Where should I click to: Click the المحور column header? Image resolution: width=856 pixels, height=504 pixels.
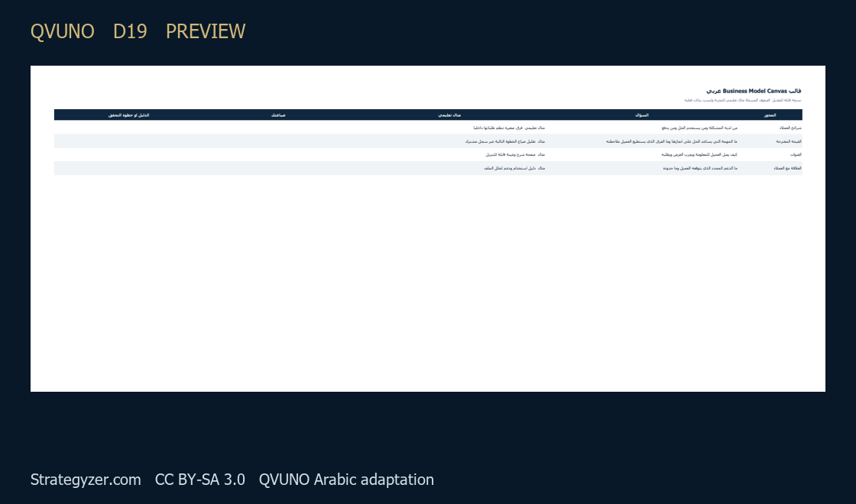(x=770, y=115)
